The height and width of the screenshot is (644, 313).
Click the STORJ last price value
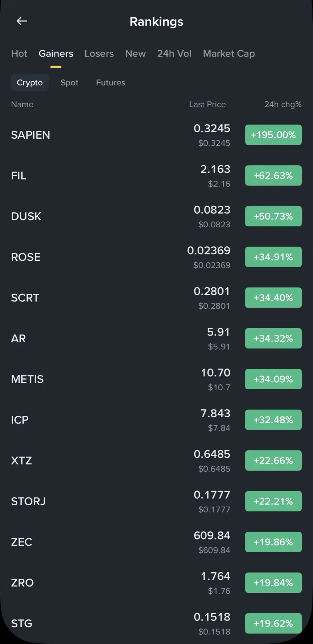click(212, 495)
